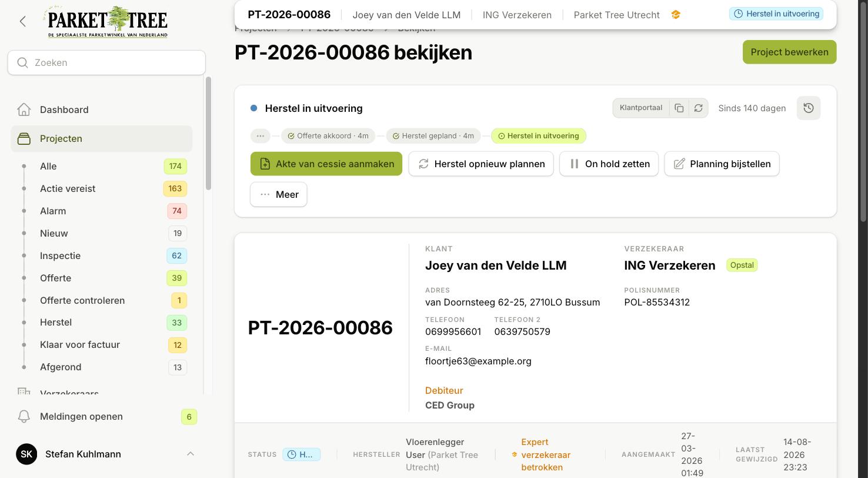Put project On hold zetten

tap(609, 164)
